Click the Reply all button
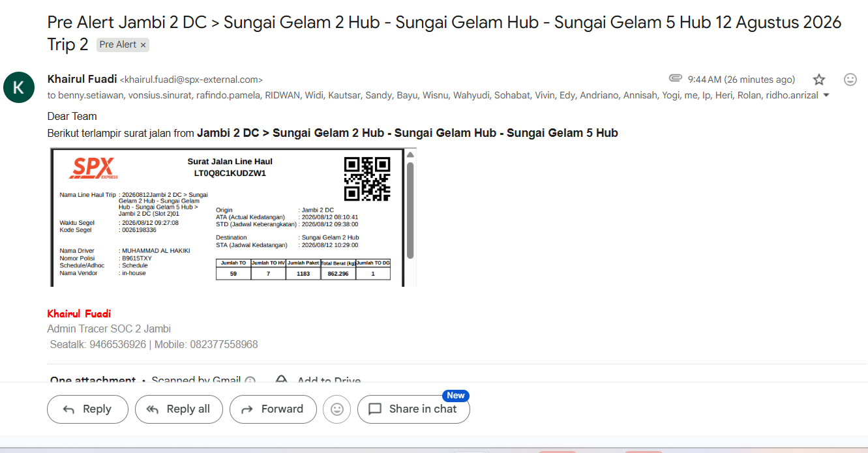The image size is (868, 453). point(179,409)
